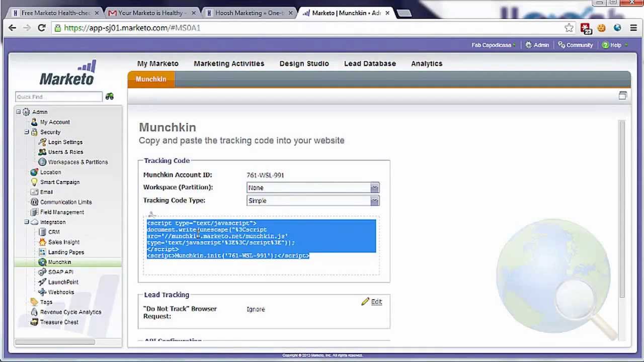Switch to the Lead Database tab

point(370,63)
